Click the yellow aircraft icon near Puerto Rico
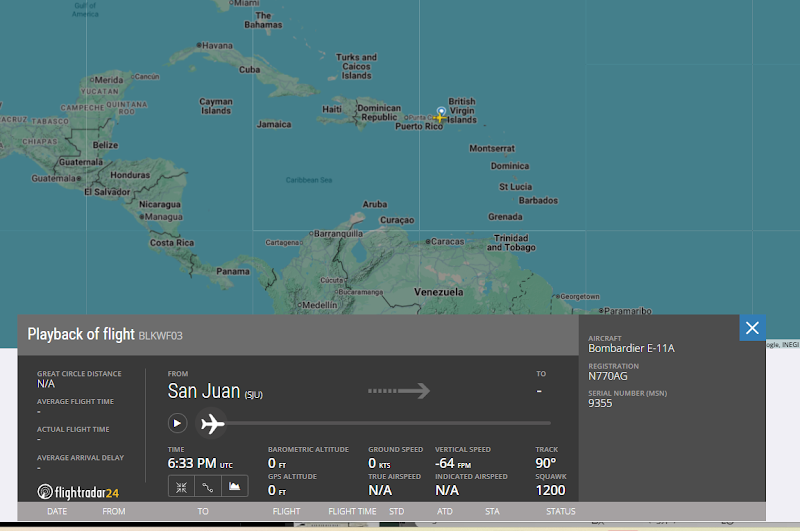This screenshot has height=531, width=800. coord(440,117)
